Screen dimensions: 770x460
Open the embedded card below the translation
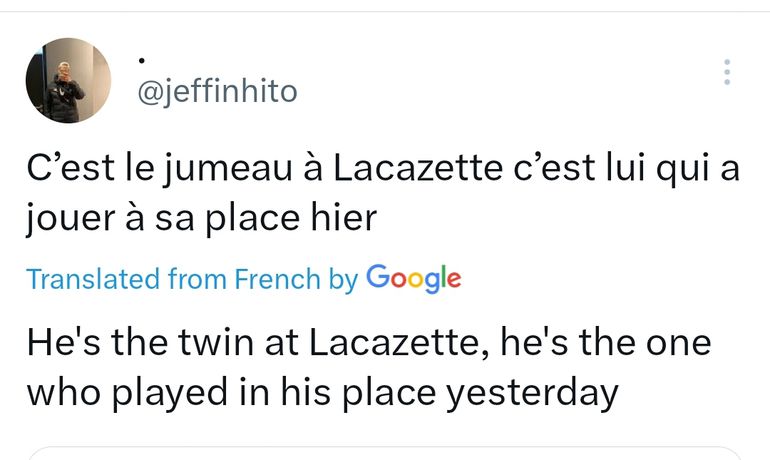tap(385, 452)
